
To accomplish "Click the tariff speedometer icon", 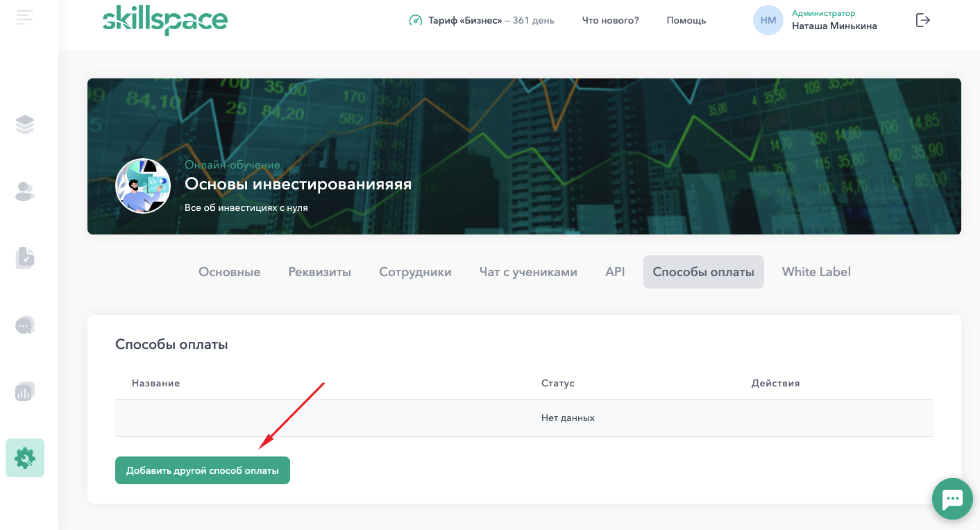I will (x=415, y=20).
